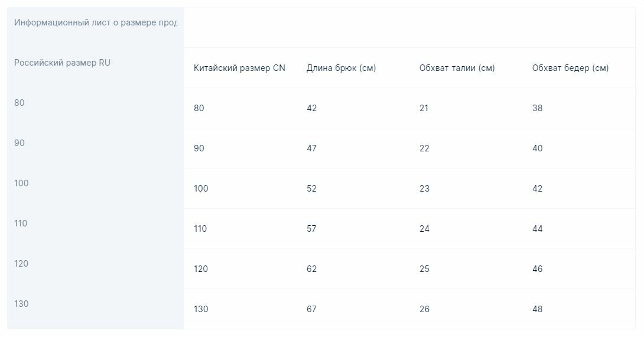Click hip girth value 38

click(537, 108)
